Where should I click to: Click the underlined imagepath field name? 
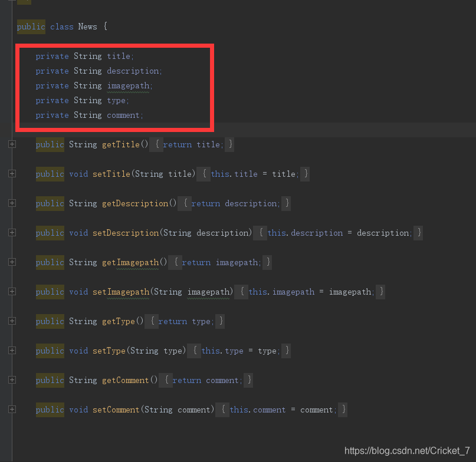[x=127, y=85]
